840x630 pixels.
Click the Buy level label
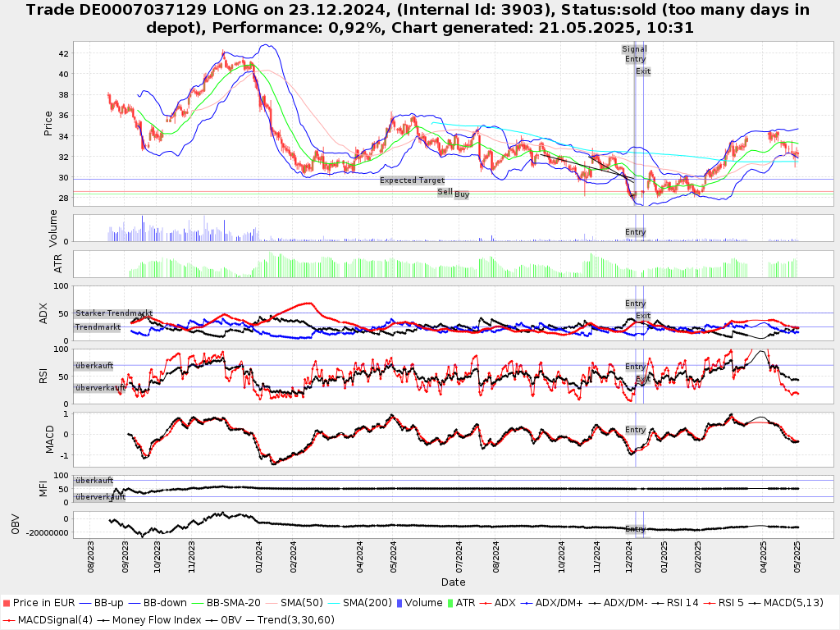click(462, 194)
